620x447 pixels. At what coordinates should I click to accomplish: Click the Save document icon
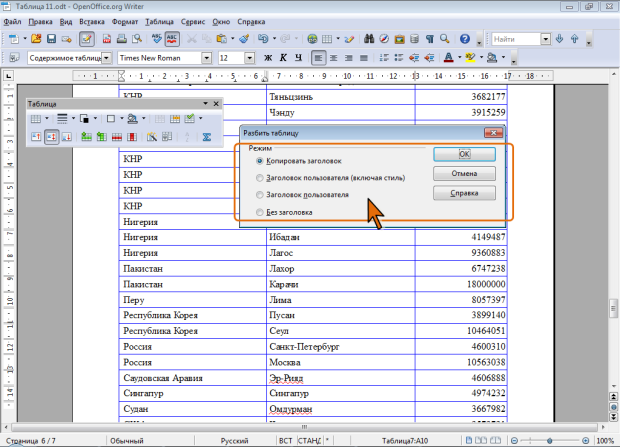coord(52,39)
